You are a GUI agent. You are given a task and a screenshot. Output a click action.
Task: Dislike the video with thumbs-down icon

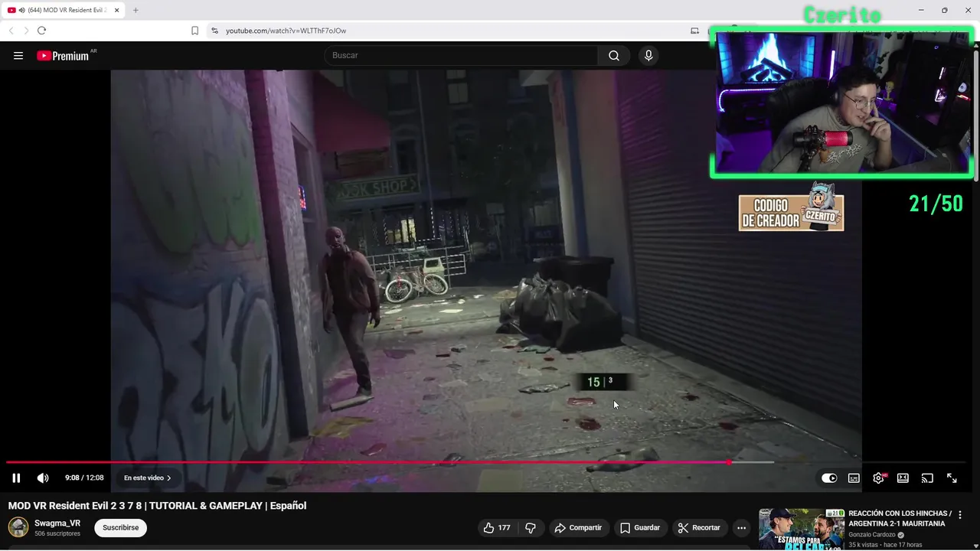tap(530, 528)
